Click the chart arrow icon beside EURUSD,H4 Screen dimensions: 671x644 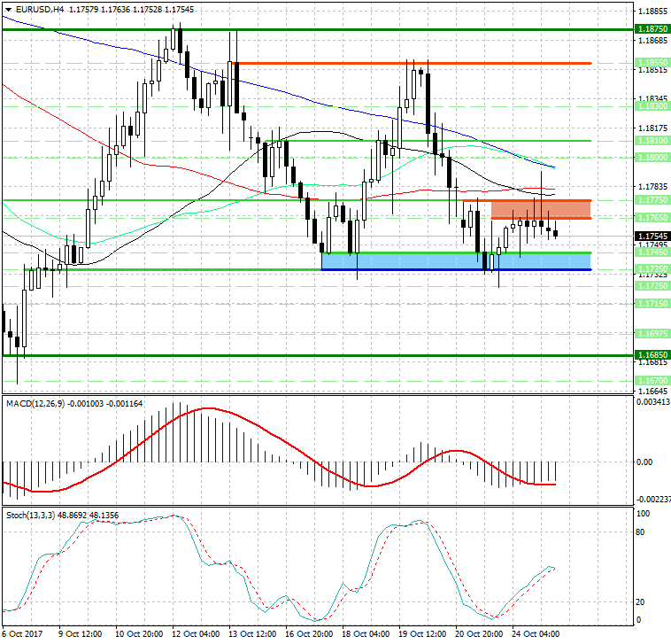[x=6, y=10]
